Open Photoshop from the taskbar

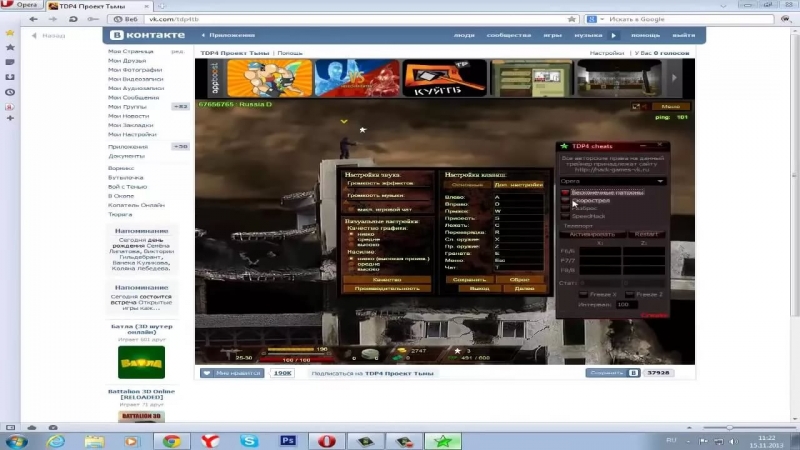tap(288, 441)
